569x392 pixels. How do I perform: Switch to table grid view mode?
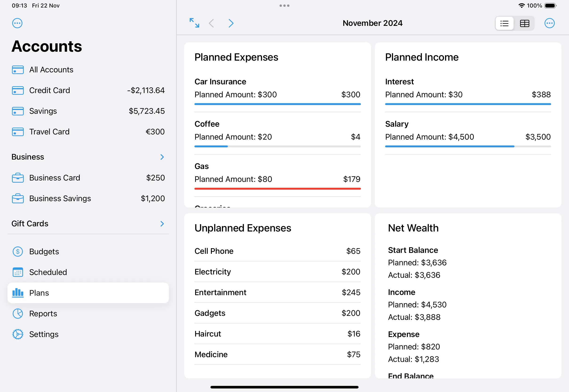(524, 23)
